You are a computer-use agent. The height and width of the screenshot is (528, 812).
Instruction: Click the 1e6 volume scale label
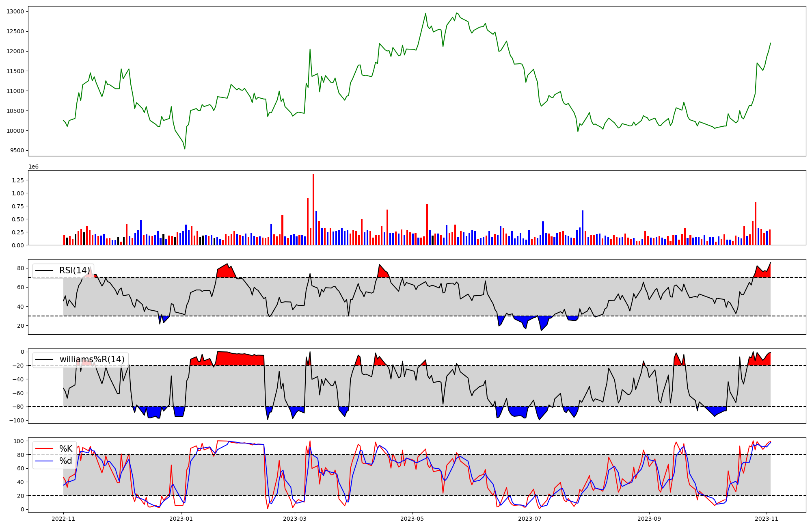coord(33,167)
